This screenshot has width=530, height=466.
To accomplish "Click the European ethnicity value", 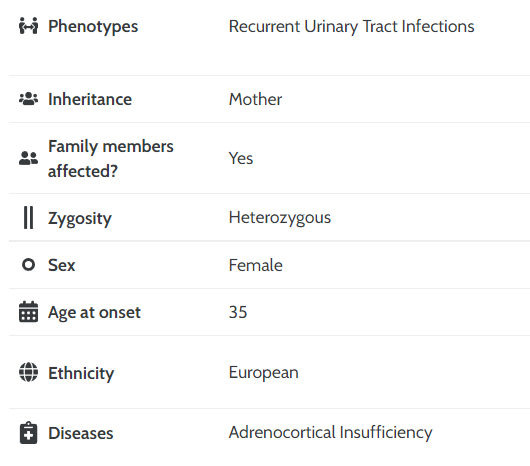I will (x=264, y=373).
